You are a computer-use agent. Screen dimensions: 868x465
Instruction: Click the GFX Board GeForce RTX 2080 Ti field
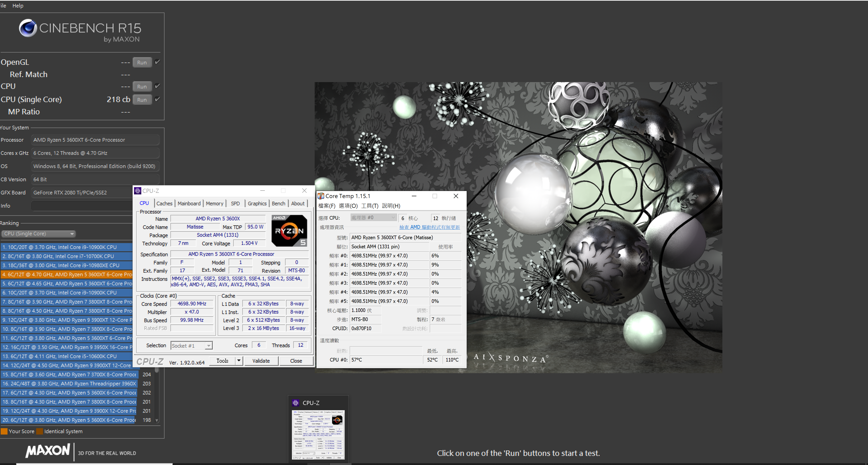(x=82, y=193)
